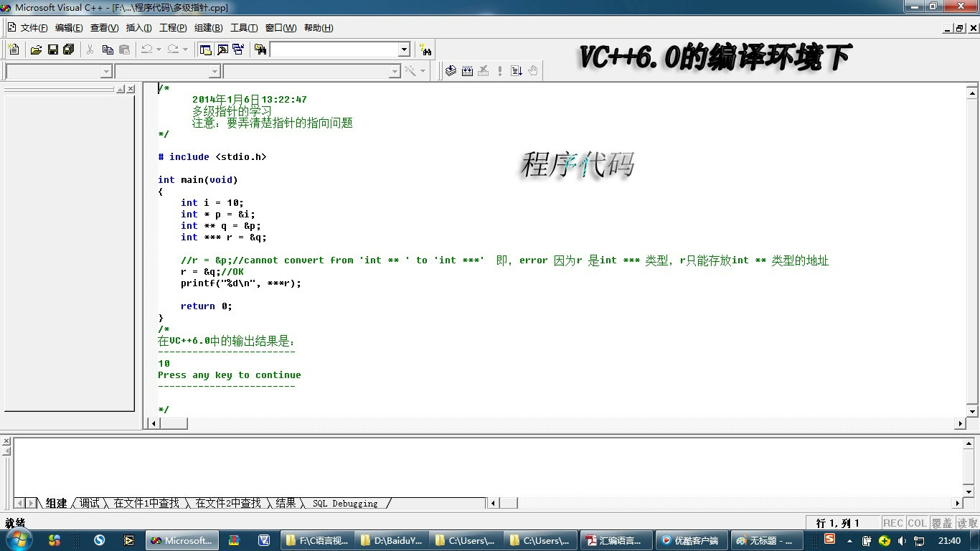Image resolution: width=980 pixels, height=551 pixels.
Task: Click the Paste clipboard icon
Action: [x=125, y=50]
